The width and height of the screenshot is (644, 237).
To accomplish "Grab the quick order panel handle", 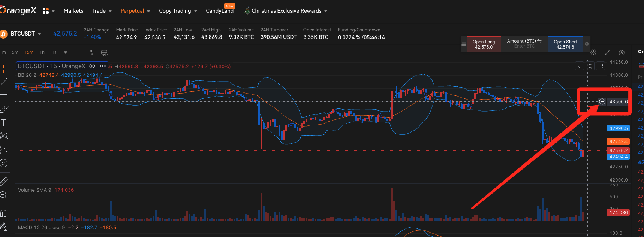I will (x=464, y=44).
